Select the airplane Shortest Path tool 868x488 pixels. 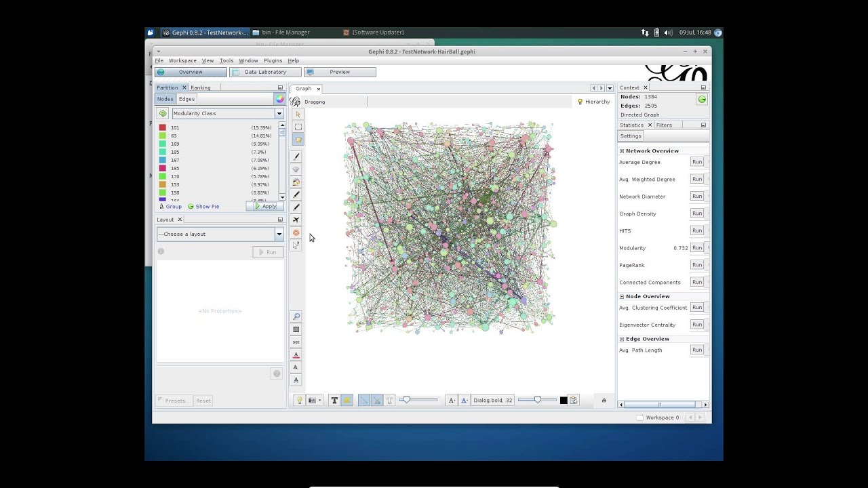click(296, 220)
